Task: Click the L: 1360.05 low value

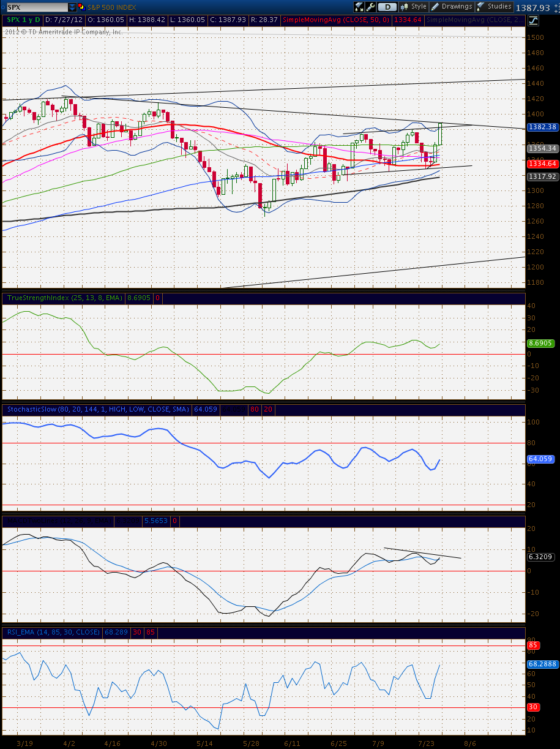Action: [187, 20]
